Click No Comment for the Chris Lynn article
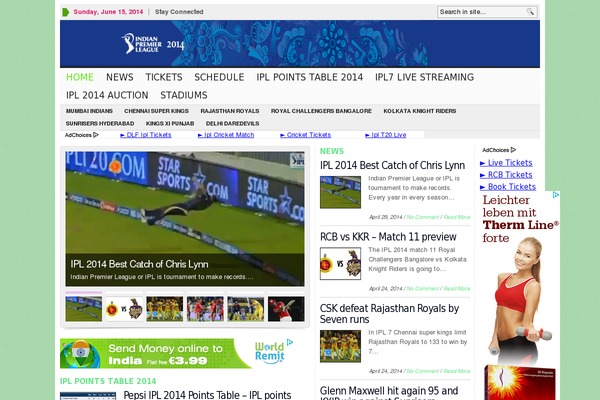600x400 pixels. [x=422, y=217]
